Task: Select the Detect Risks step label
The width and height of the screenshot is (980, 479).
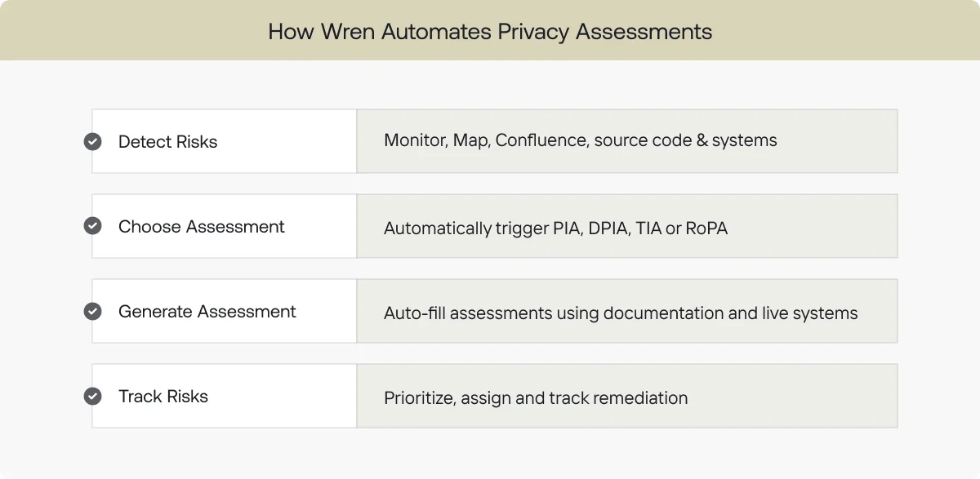Action: 167,142
